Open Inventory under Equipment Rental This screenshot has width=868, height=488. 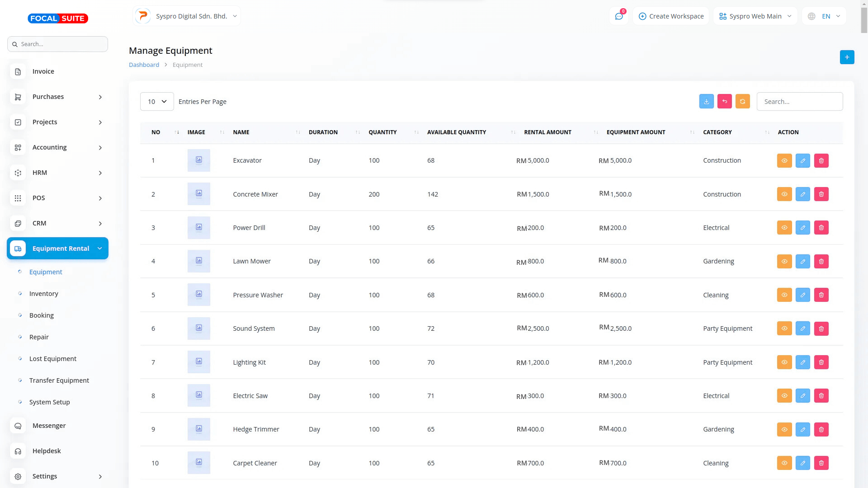pyautogui.click(x=44, y=294)
